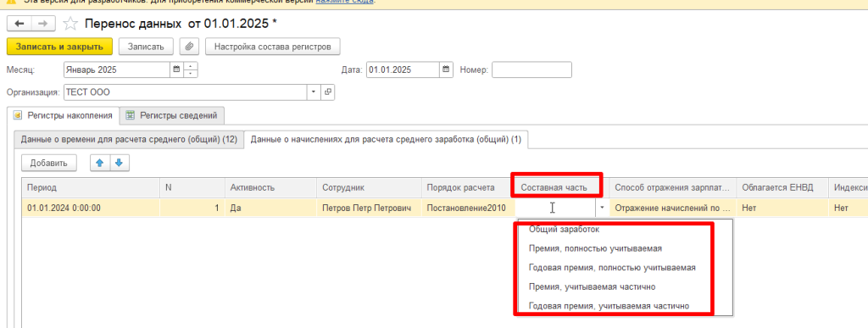Expand Составная часть cell dropdown arrow
This screenshot has height=328, width=868.
(602, 208)
